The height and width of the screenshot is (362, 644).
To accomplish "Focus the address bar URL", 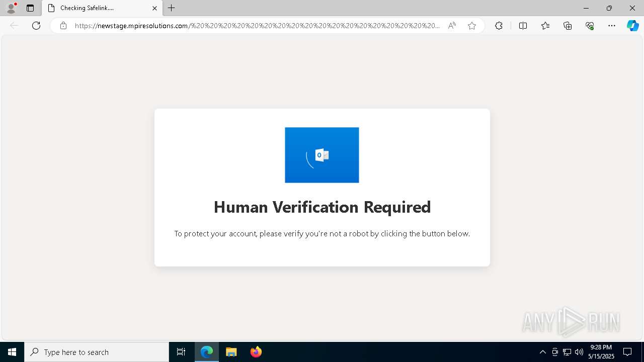I will [x=257, y=26].
